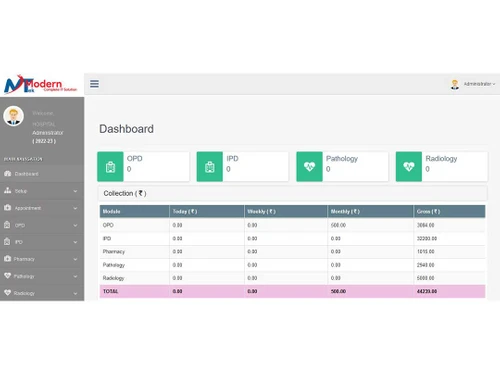The height and width of the screenshot is (375, 500).
Task: Click the Administrator avatar in top bar
Action: click(x=455, y=84)
